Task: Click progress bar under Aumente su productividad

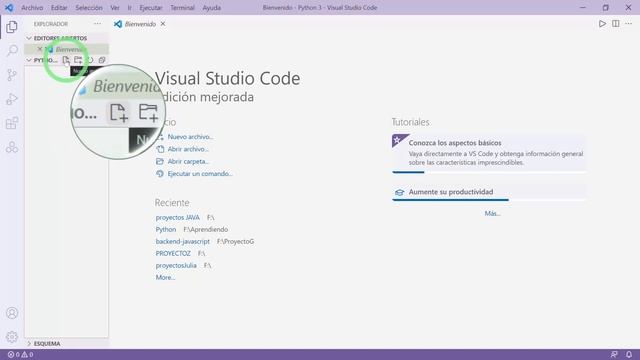Action: coord(489,200)
